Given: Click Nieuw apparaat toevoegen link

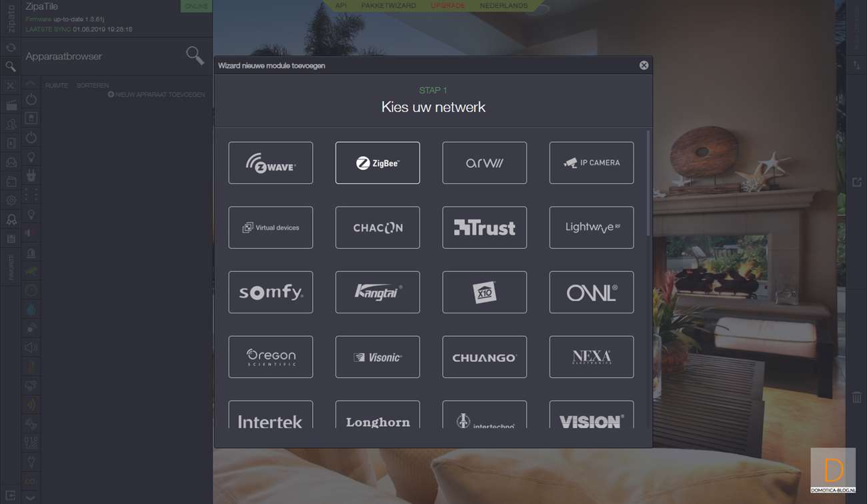Looking at the screenshot, I should tap(157, 95).
